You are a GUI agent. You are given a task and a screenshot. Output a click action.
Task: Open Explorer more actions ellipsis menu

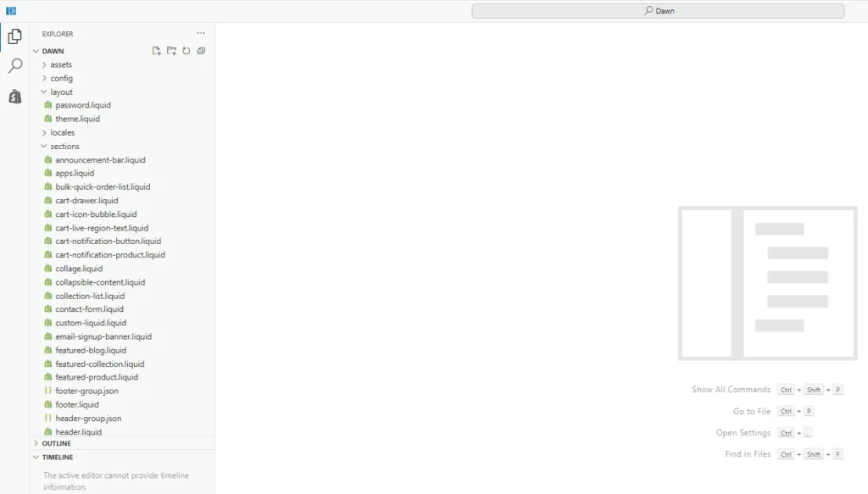coord(201,34)
